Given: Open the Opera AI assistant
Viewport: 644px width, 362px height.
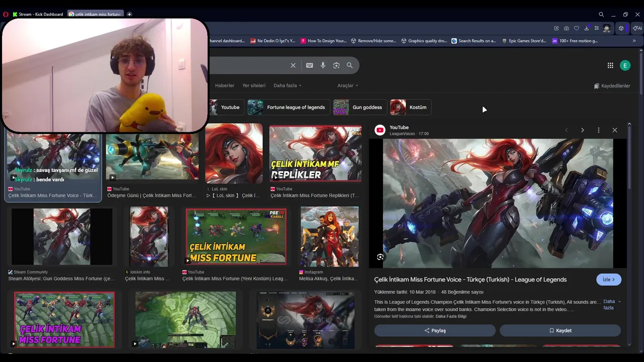Looking at the screenshot, I should (x=637, y=28).
